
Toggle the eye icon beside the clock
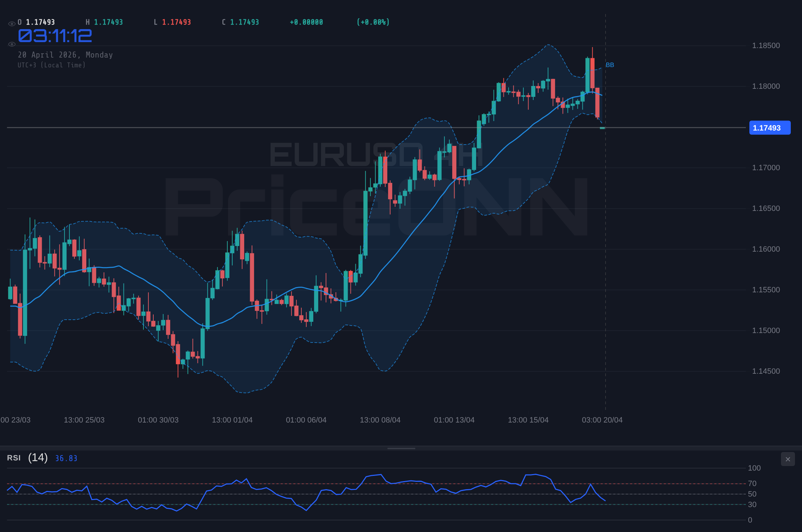[x=12, y=44]
